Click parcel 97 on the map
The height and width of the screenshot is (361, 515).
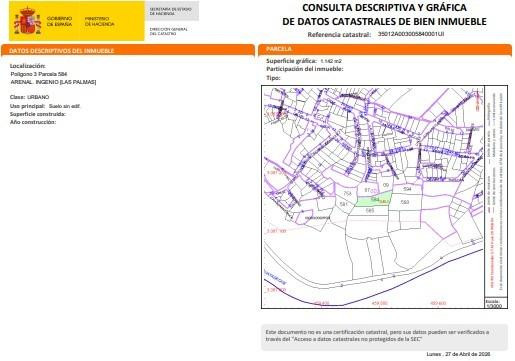(x=367, y=190)
